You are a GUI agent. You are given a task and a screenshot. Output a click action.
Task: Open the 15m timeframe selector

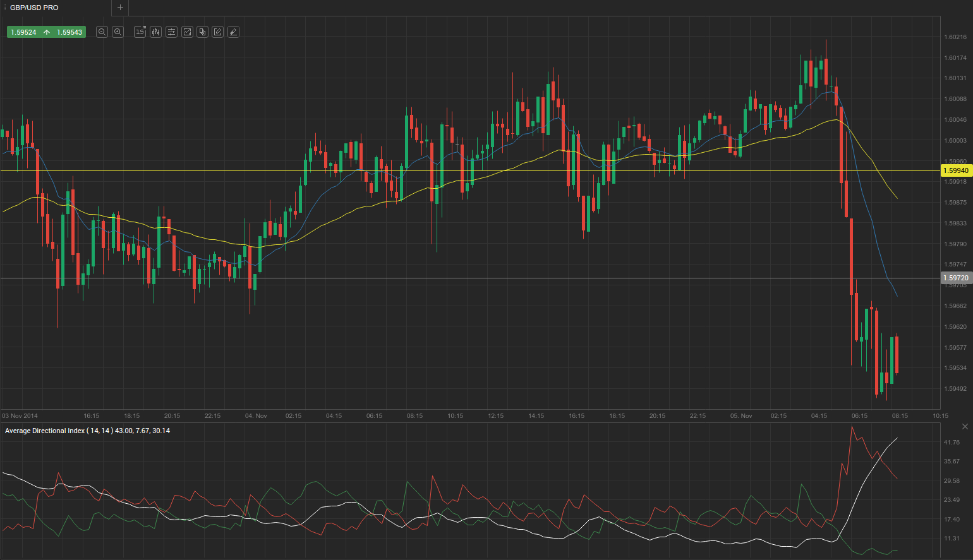pos(140,32)
